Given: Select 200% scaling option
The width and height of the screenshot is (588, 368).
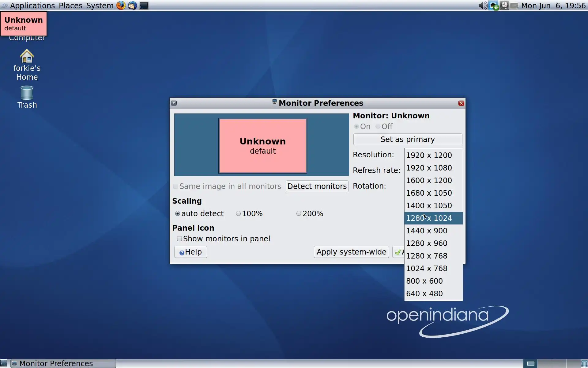Looking at the screenshot, I should click(x=299, y=214).
